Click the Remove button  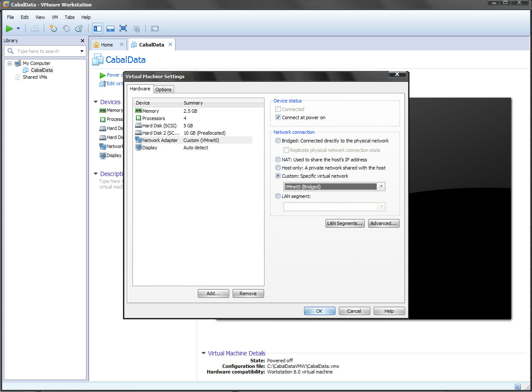pyautogui.click(x=248, y=293)
